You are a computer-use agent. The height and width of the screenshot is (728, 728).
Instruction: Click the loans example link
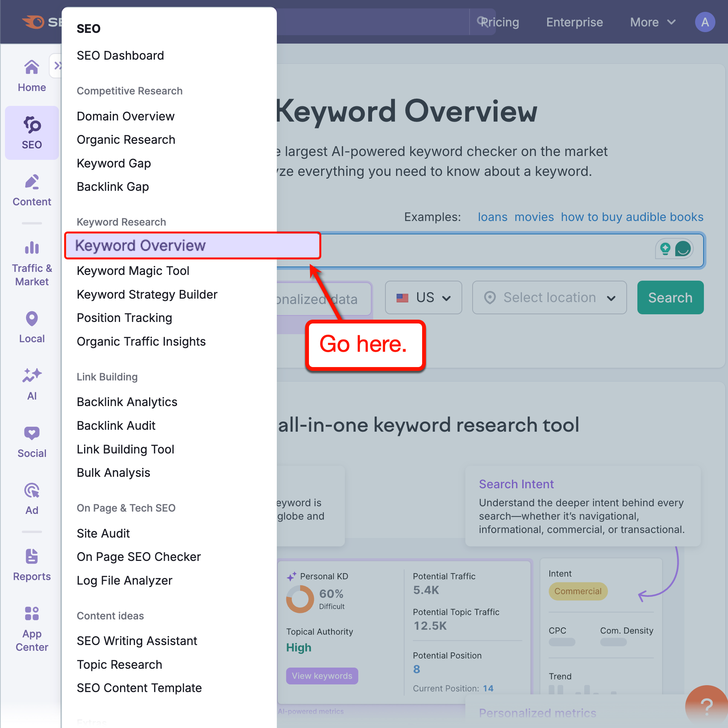pos(492,217)
